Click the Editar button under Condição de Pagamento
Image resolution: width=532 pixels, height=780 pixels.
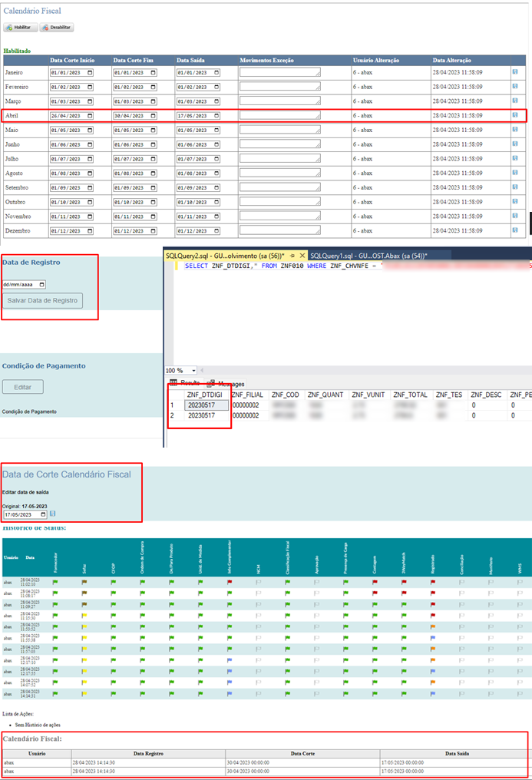pyautogui.click(x=23, y=387)
